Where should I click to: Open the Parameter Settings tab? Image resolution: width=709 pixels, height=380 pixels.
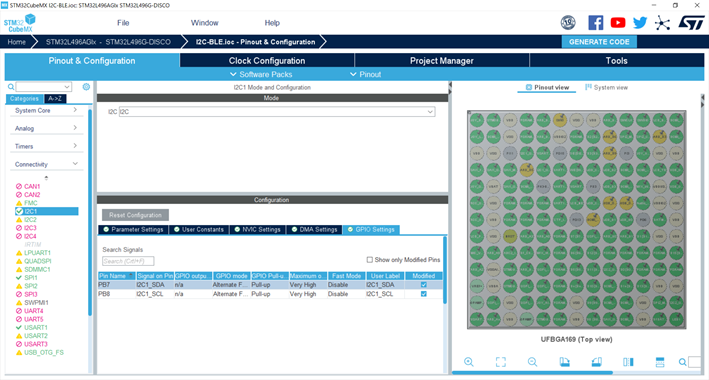point(133,229)
